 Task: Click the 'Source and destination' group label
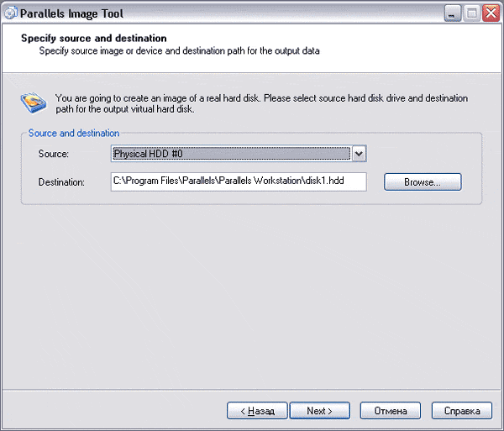74,133
